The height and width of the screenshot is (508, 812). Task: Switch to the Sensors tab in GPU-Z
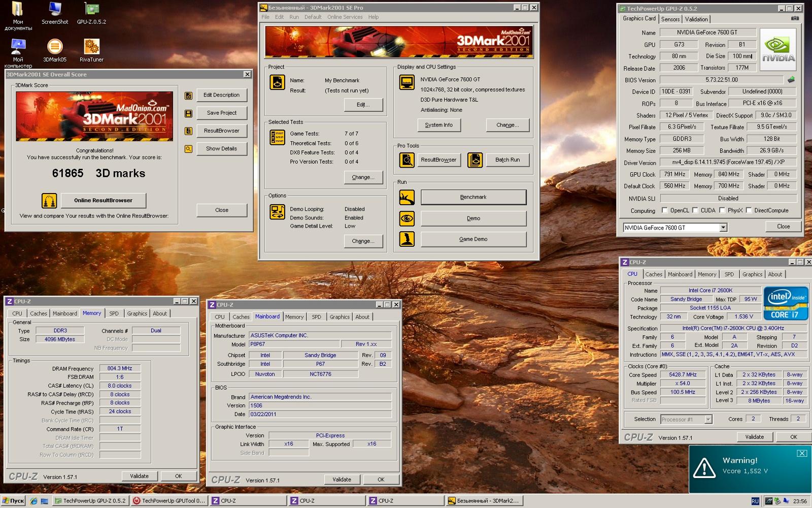(x=670, y=19)
